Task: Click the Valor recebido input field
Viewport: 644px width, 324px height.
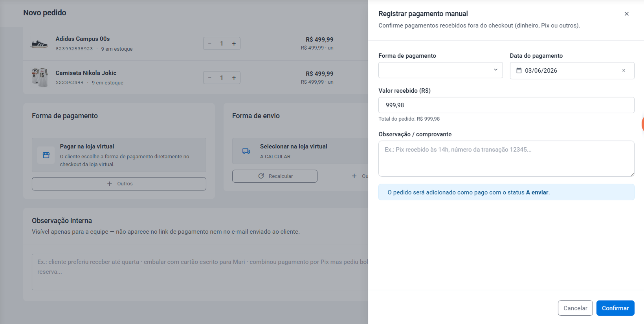Action: click(506, 105)
